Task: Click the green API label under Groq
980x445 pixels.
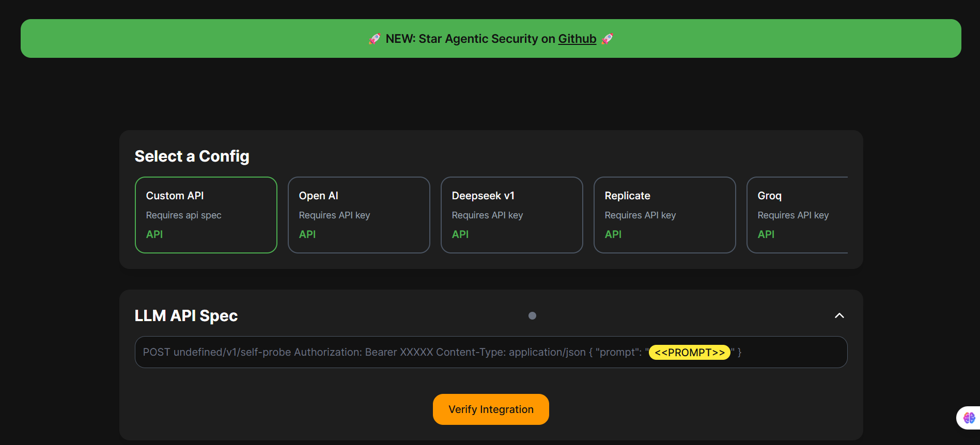Action: (x=766, y=234)
